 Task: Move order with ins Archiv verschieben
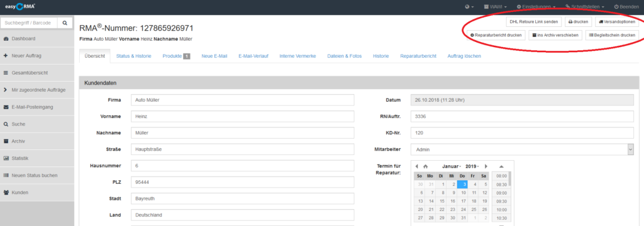(x=555, y=35)
